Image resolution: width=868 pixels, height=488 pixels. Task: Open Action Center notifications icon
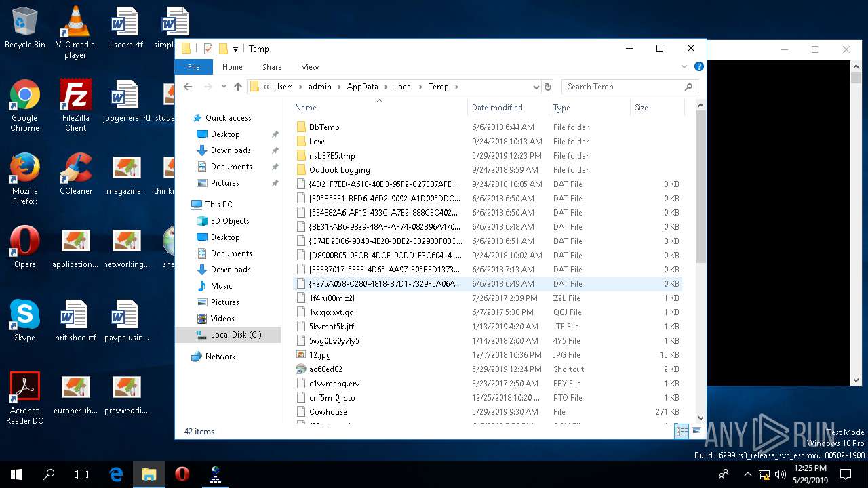click(846, 474)
